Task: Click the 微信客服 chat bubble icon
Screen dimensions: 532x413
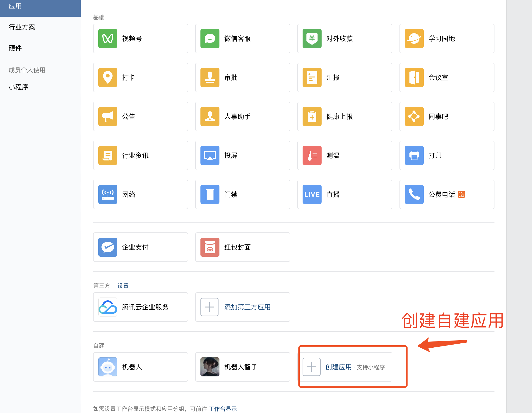Action: pyautogui.click(x=210, y=38)
